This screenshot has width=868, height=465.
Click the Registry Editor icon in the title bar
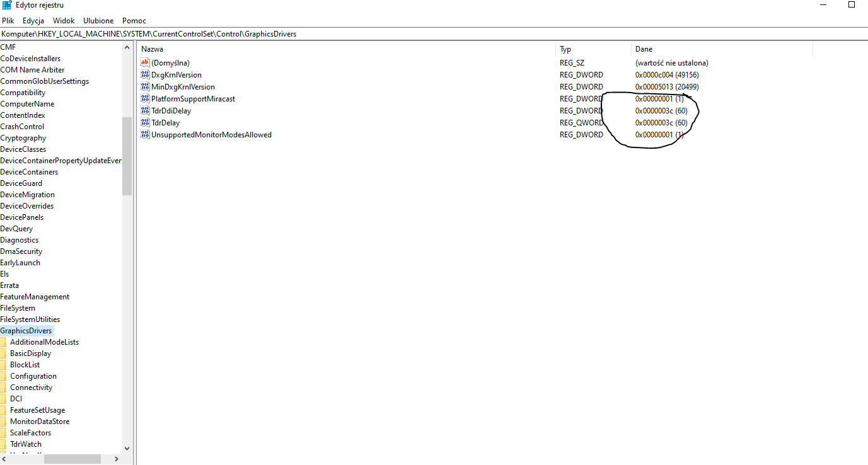coord(6,5)
